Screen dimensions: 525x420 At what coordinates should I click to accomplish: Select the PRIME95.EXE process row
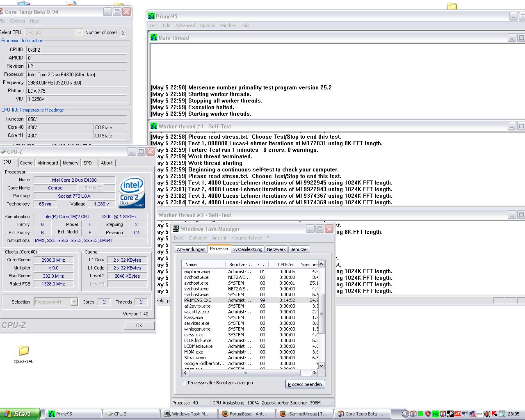pyautogui.click(x=250, y=300)
